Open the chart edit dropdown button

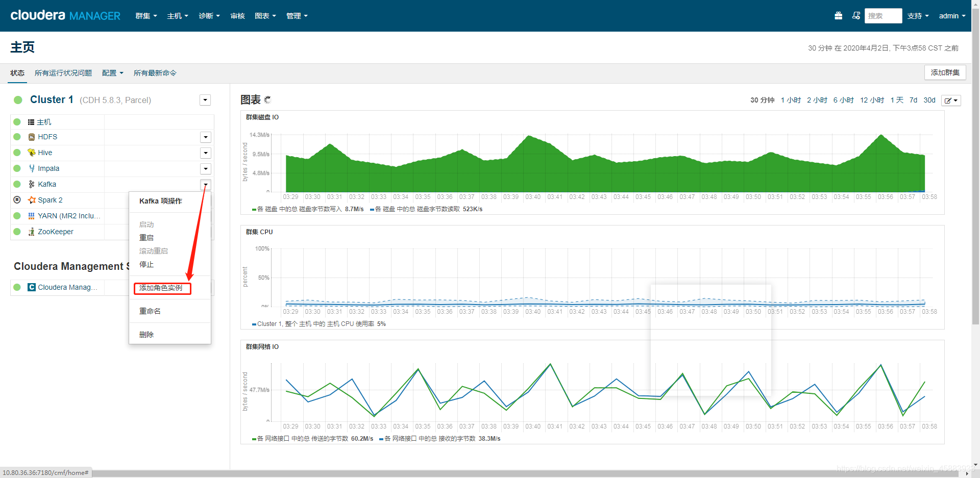(951, 100)
